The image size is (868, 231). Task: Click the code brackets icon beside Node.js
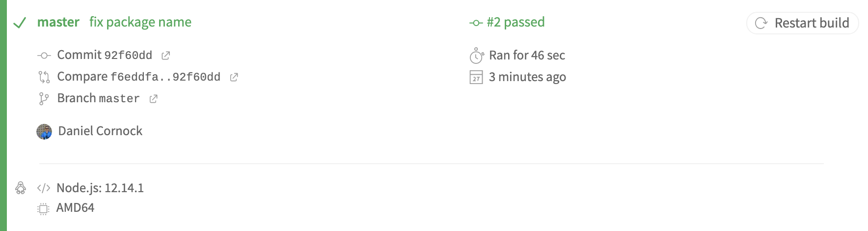tap(44, 188)
